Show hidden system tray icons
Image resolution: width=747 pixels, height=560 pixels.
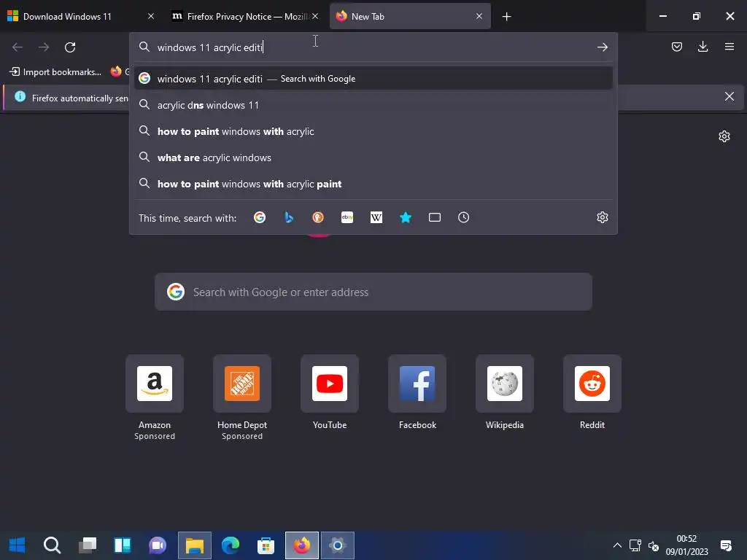[617, 545]
